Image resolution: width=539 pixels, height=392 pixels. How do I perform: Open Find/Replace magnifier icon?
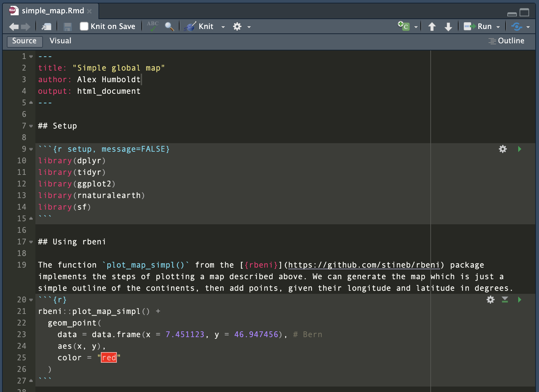point(169,26)
